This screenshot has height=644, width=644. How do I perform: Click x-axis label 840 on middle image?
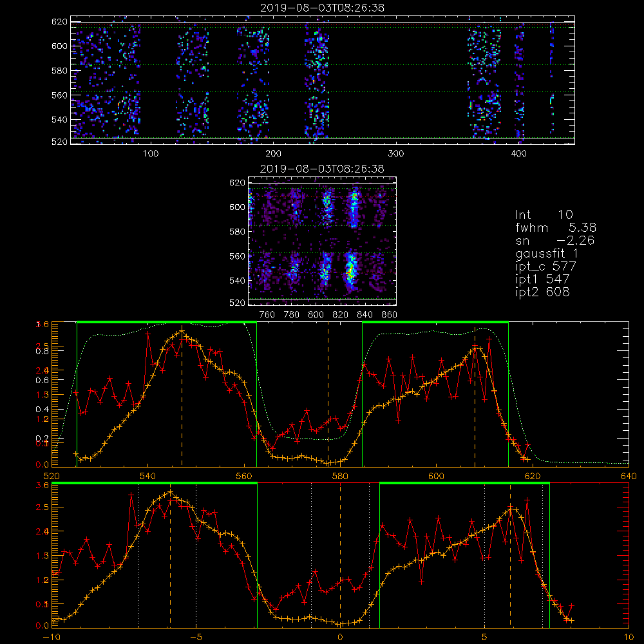point(365,315)
